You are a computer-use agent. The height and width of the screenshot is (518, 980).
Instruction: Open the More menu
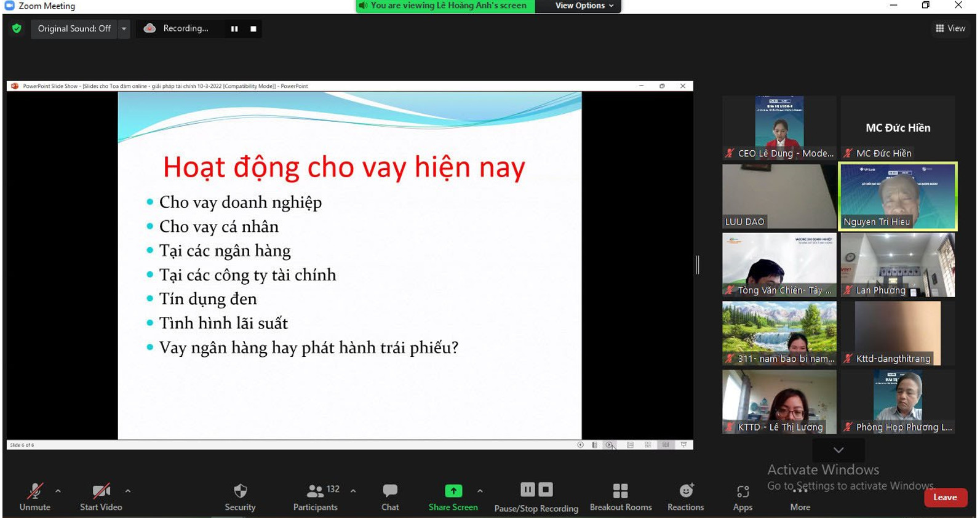800,497
